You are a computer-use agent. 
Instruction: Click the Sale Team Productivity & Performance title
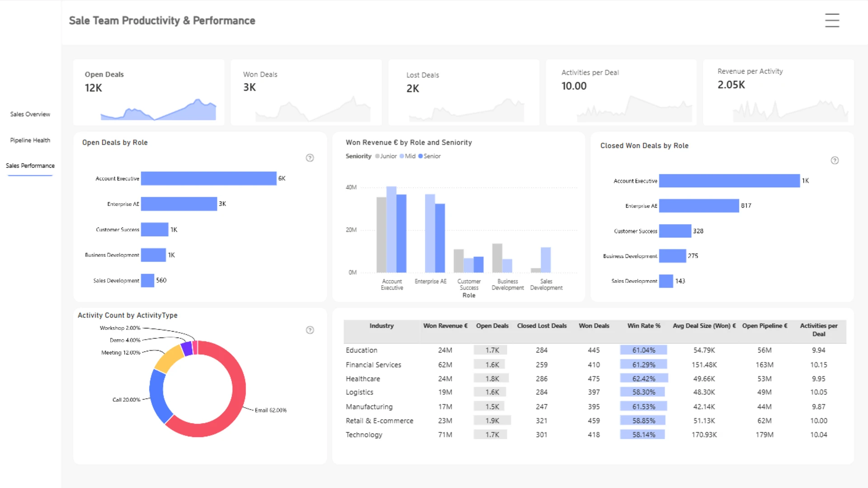click(x=162, y=21)
